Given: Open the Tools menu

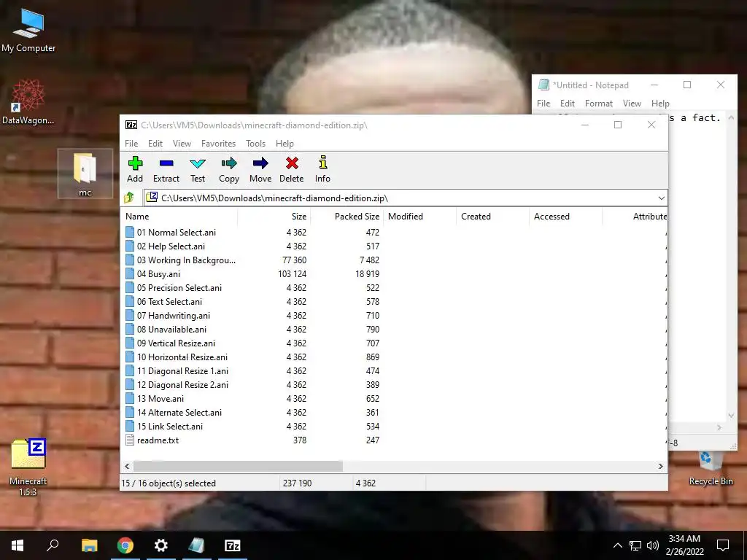Looking at the screenshot, I should point(255,144).
